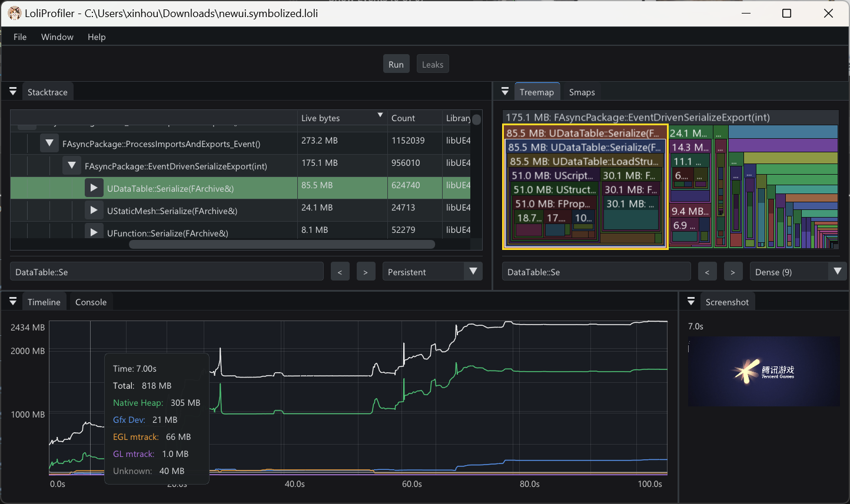Focus the treemap search field
Viewport: 850px width, 504px height.
pos(596,272)
